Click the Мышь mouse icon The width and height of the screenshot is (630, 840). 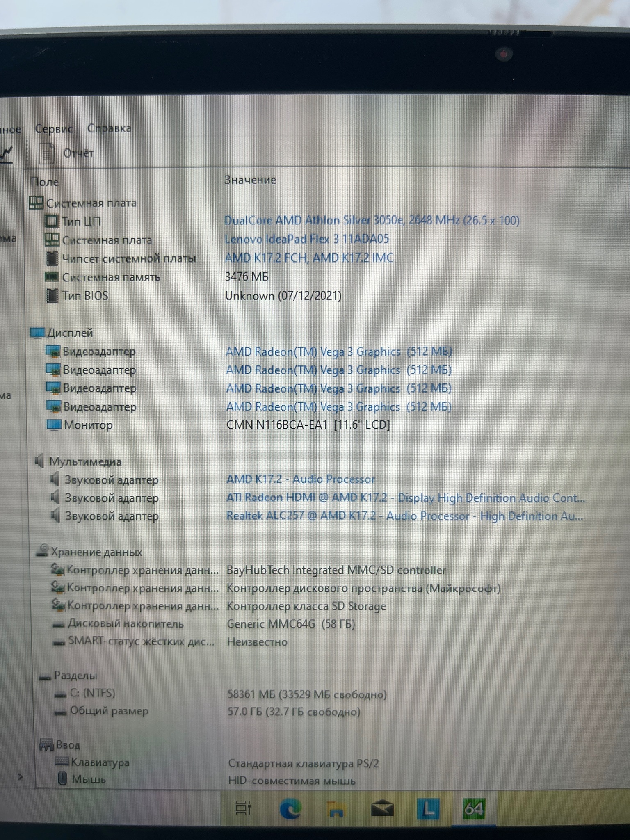pyautogui.click(x=62, y=778)
